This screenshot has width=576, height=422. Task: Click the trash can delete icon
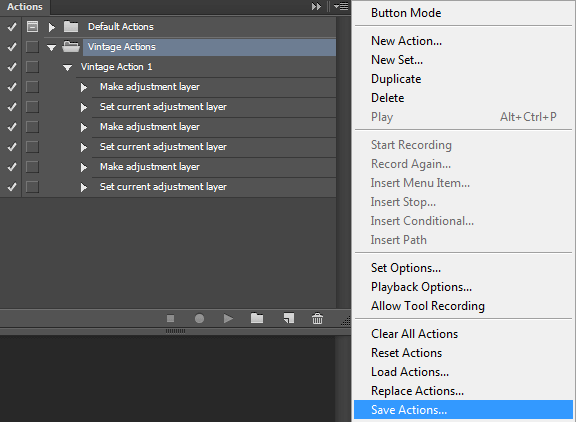(317, 318)
